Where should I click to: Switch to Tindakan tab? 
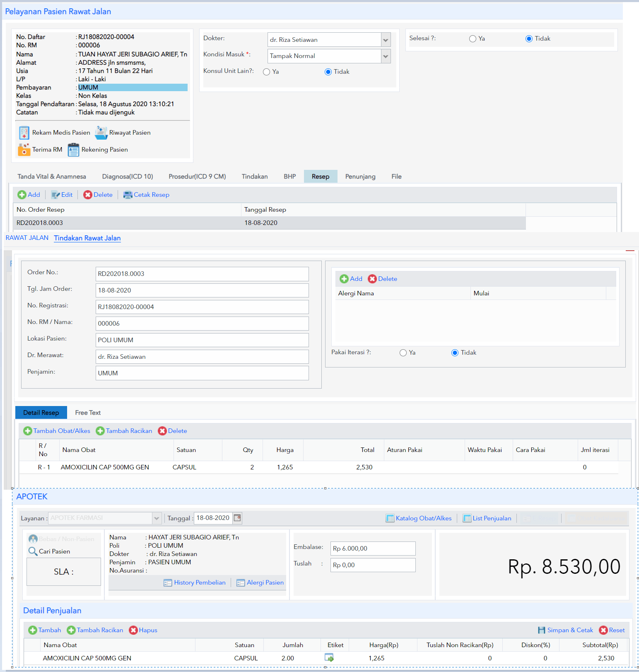[x=255, y=176]
